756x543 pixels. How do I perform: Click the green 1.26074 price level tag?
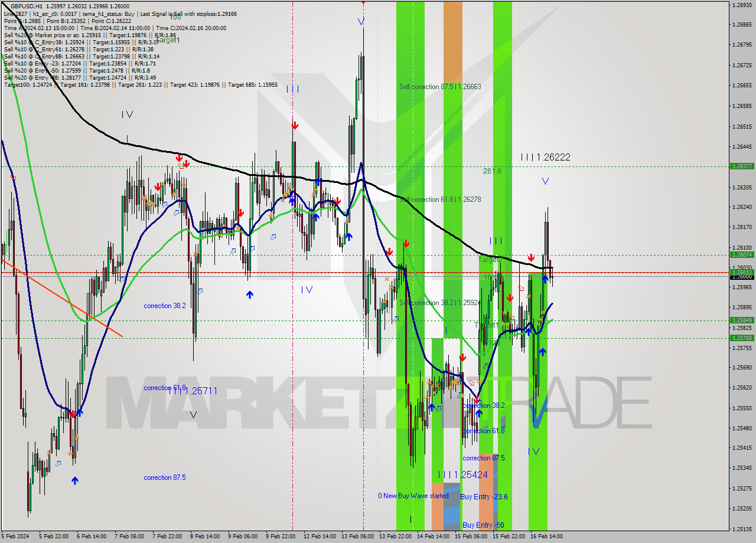742,255
